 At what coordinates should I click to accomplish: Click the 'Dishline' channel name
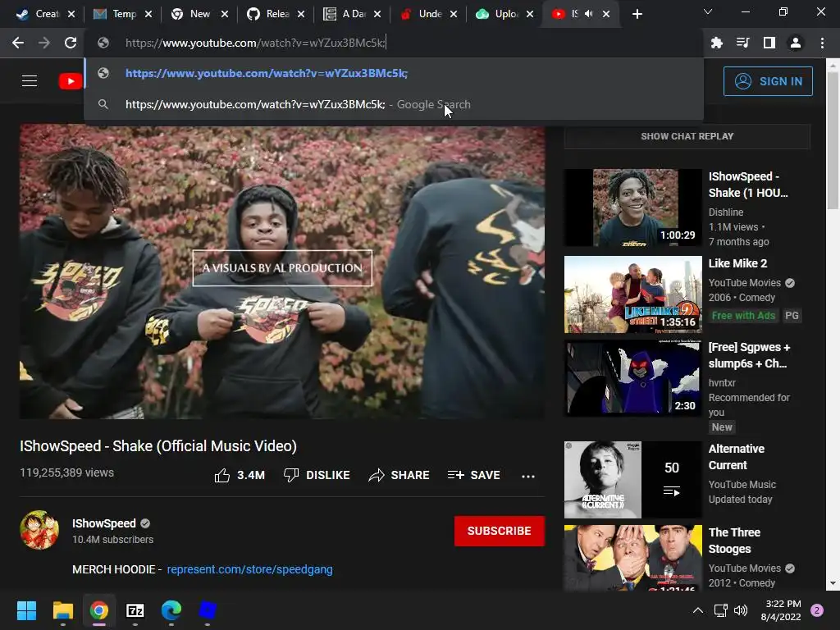tap(726, 212)
